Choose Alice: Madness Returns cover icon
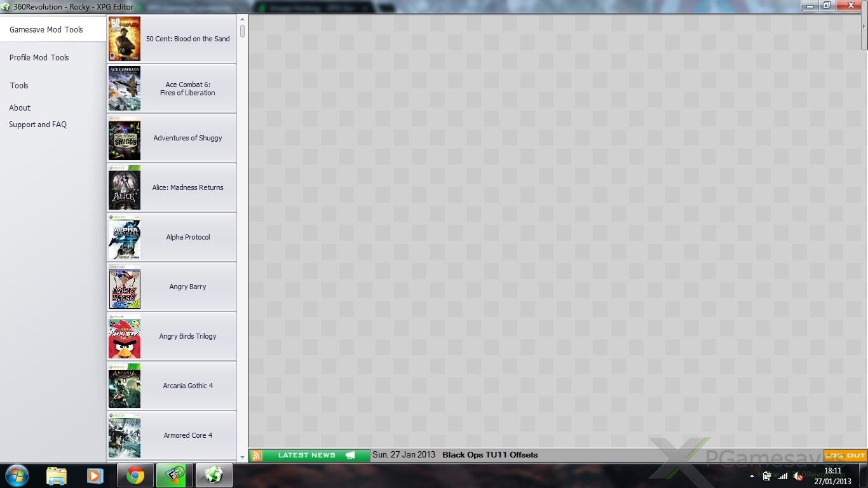Image resolution: width=868 pixels, height=488 pixels. [125, 187]
